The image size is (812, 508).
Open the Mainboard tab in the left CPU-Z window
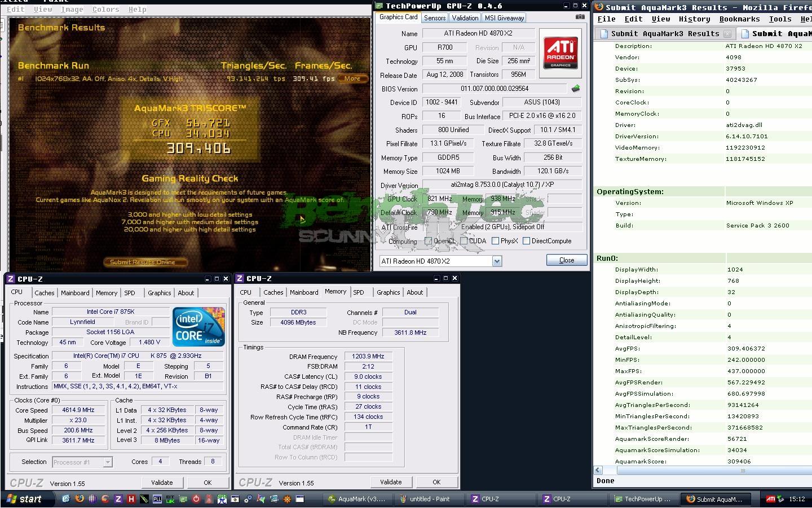tap(75, 293)
